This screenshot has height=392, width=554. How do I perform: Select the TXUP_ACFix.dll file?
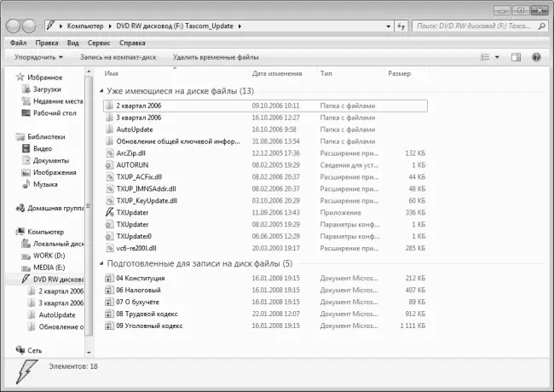[266, 177]
